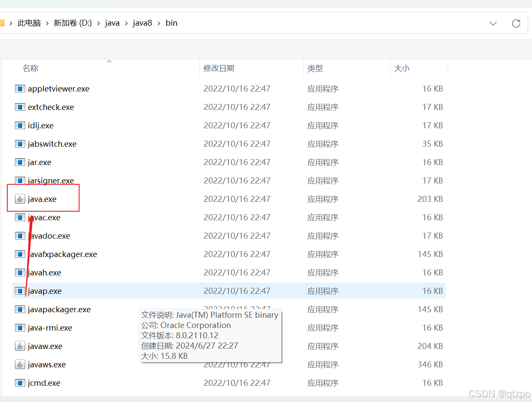Click the javaws.exe coffee cup icon
The height and width of the screenshot is (402, 532).
click(x=20, y=364)
